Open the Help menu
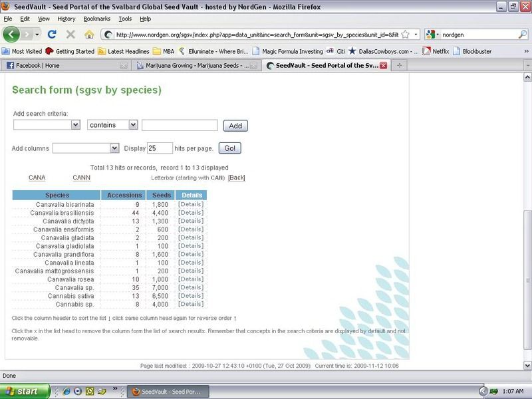Screen dimensions: 532x399 click(145, 19)
